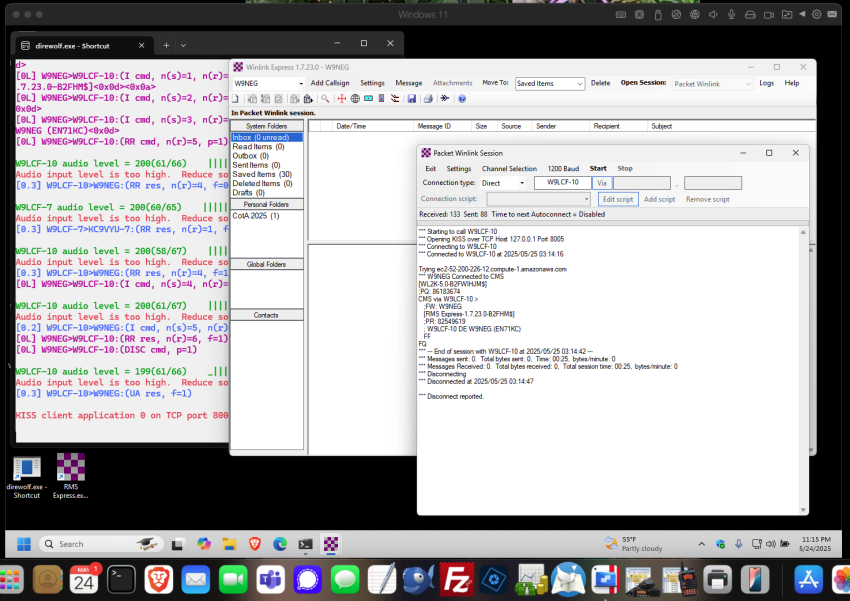Click Start to begin packet session
Image resolution: width=850 pixels, height=601 pixels.
(598, 169)
